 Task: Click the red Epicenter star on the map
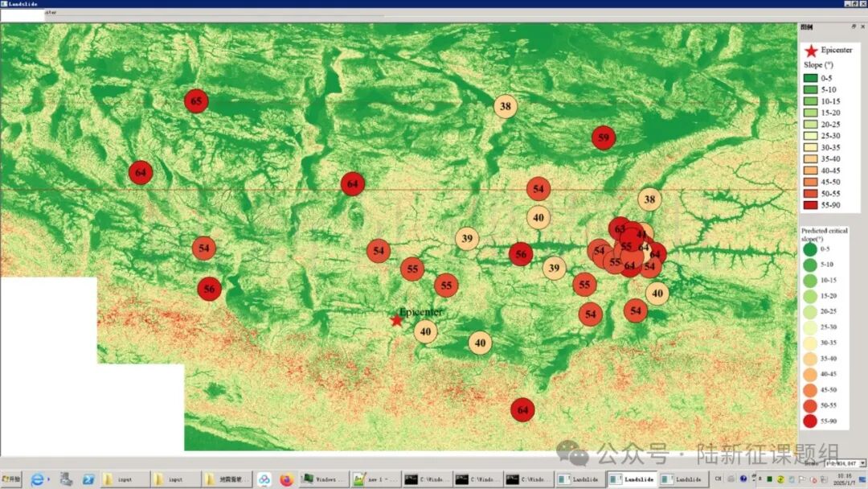pos(396,320)
